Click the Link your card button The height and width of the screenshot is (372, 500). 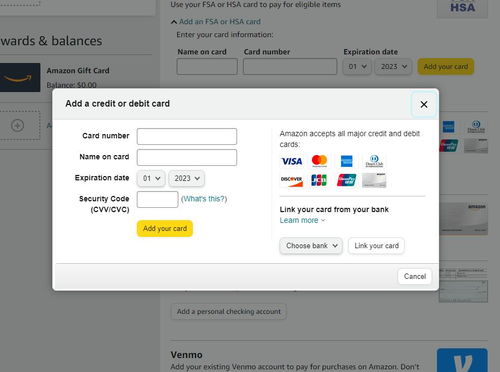(x=376, y=246)
